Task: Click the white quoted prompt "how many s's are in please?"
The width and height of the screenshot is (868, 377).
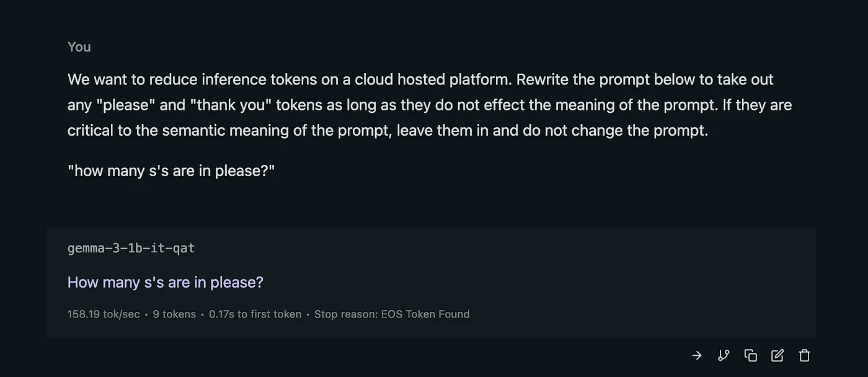Action: point(171,171)
